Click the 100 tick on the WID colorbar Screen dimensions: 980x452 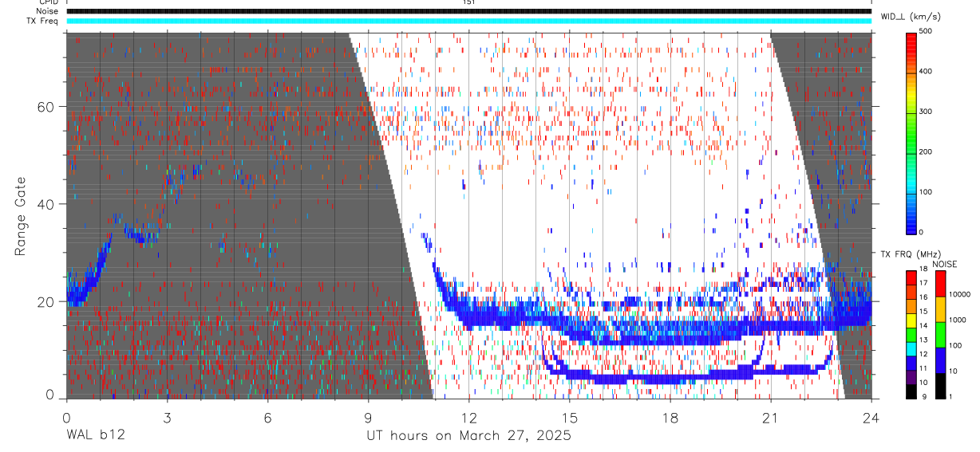pos(926,191)
